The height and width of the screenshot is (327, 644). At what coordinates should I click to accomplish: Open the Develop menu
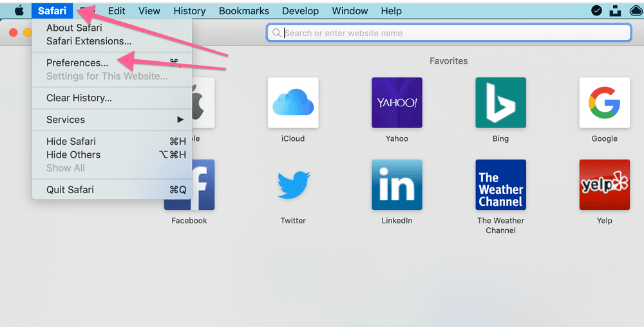pos(300,11)
